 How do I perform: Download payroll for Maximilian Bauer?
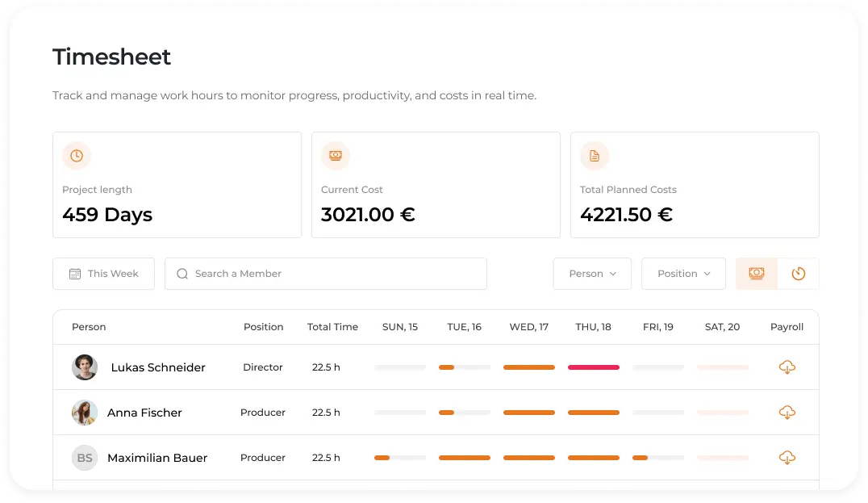(x=787, y=458)
